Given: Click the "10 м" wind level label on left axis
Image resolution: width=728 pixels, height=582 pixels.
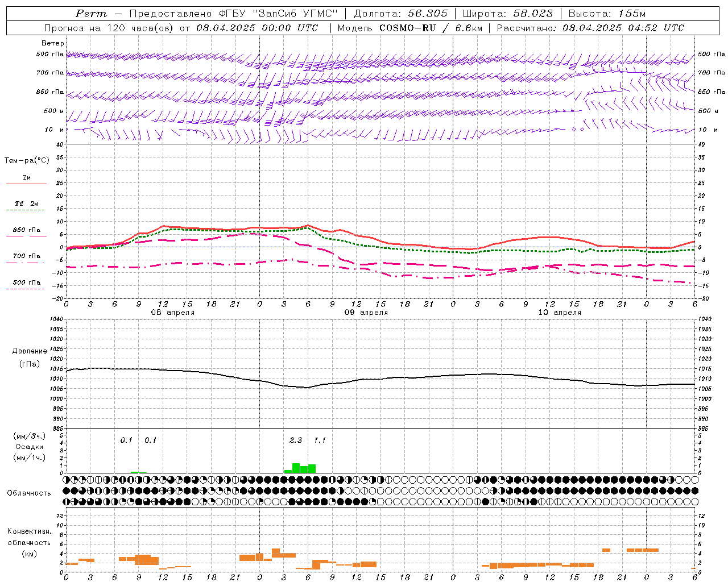Looking at the screenshot, I should (55, 130).
